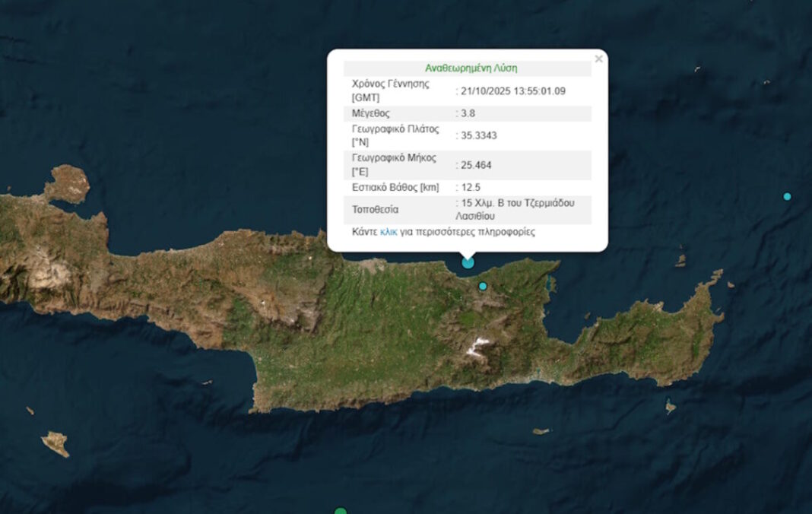Click the round island off the northwest coast

(x=67, y=184)
